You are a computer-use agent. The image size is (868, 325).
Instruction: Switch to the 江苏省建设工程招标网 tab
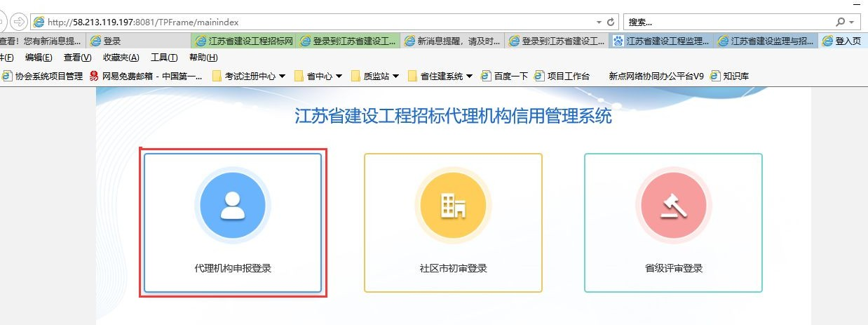[245, 41]
